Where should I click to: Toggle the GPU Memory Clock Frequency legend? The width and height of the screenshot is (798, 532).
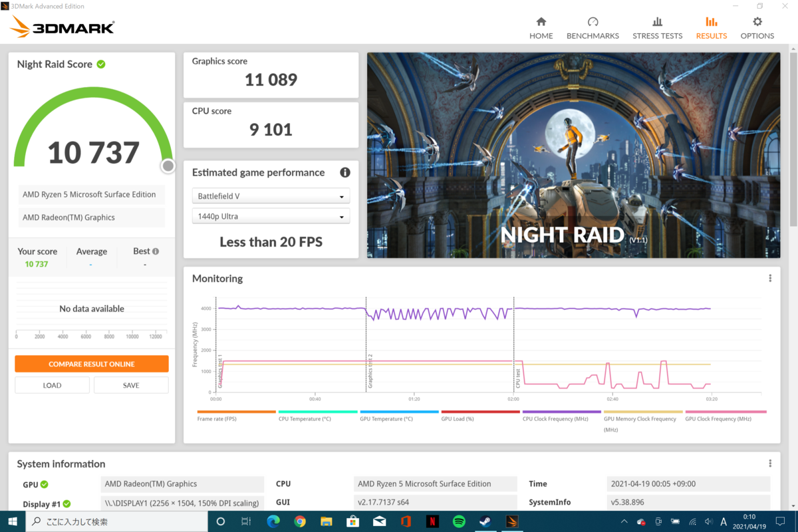click(x=643, y=421)
